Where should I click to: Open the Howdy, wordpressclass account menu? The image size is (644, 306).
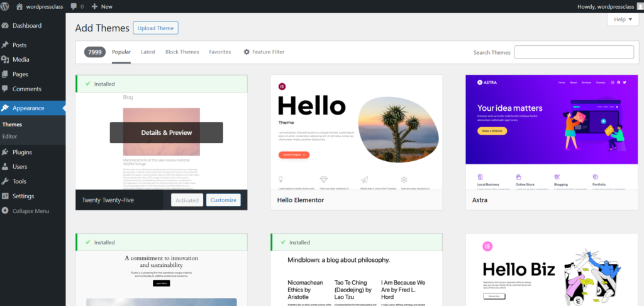[x=609, y=6]
